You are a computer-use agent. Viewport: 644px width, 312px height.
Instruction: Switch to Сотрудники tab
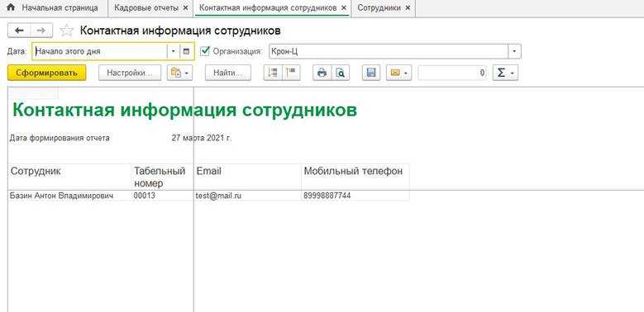point(379,7)
